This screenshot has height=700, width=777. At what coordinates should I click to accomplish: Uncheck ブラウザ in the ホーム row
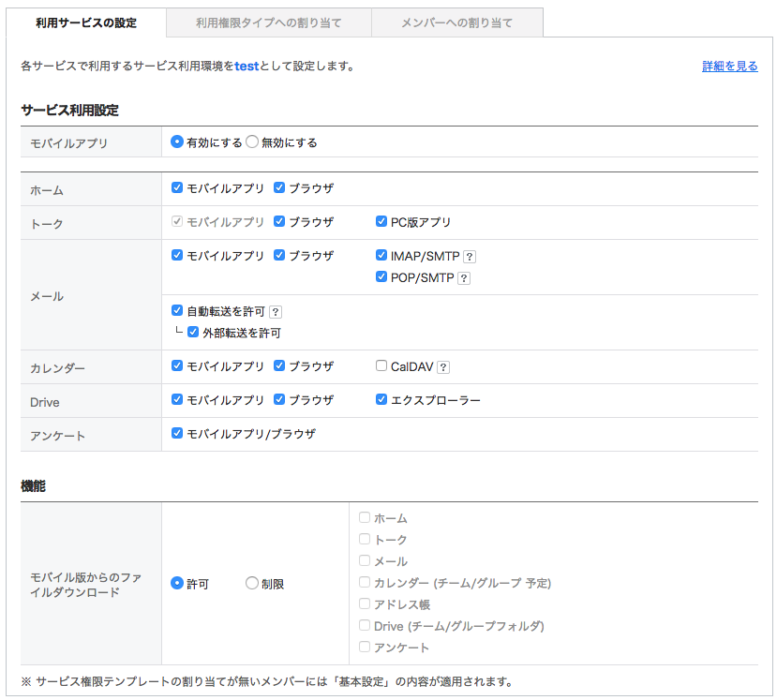coord(279,188)
